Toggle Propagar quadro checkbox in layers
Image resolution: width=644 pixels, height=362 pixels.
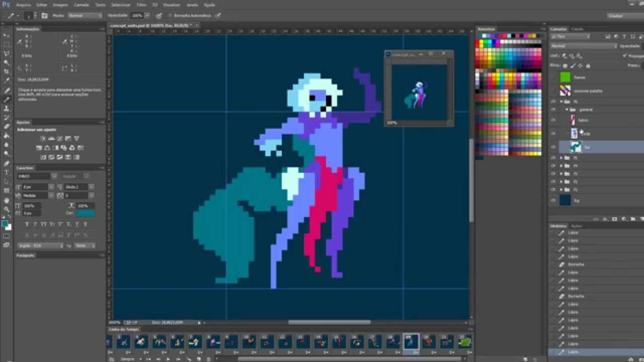click(625, 56)
